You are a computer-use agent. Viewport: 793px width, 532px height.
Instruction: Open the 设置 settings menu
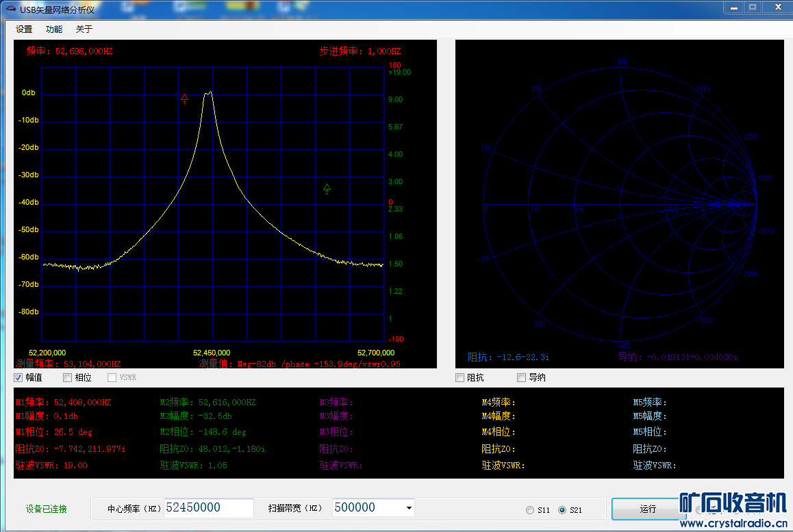coord(24,29)
